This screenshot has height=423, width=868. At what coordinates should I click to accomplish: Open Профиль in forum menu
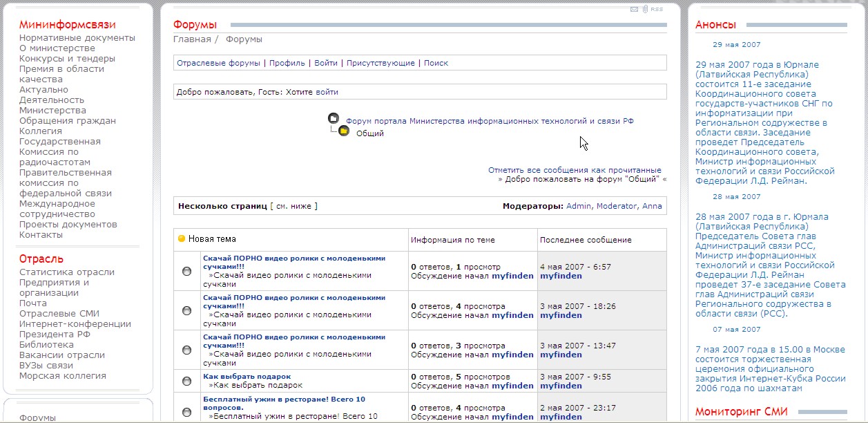(287, 63)
